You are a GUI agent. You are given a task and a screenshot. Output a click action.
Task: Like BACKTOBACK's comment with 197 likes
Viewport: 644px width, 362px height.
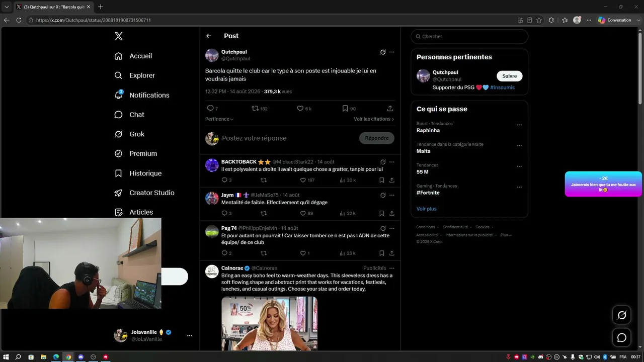click(x=303, y=180)
